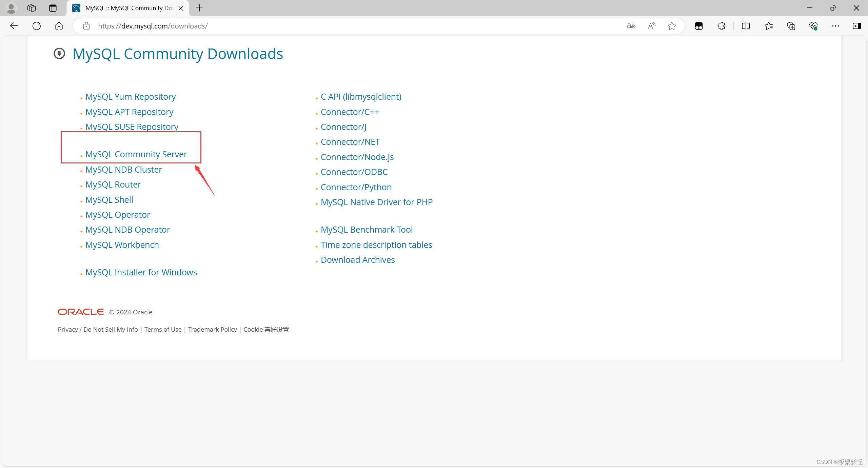Start Read aloud for this page
Image resolution: width=868 pixels, height=468 pixels.
pos(652,26)
